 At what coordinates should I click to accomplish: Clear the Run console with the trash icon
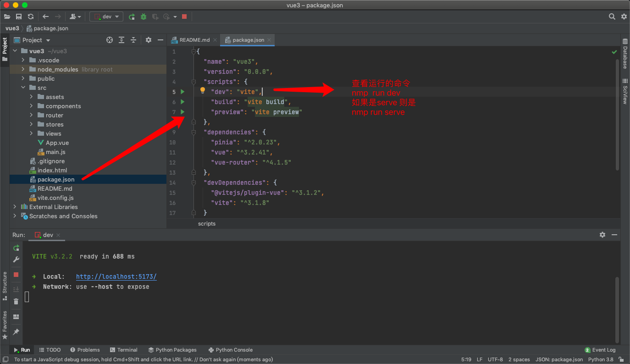pyautogui.click(x=16, y=301)
